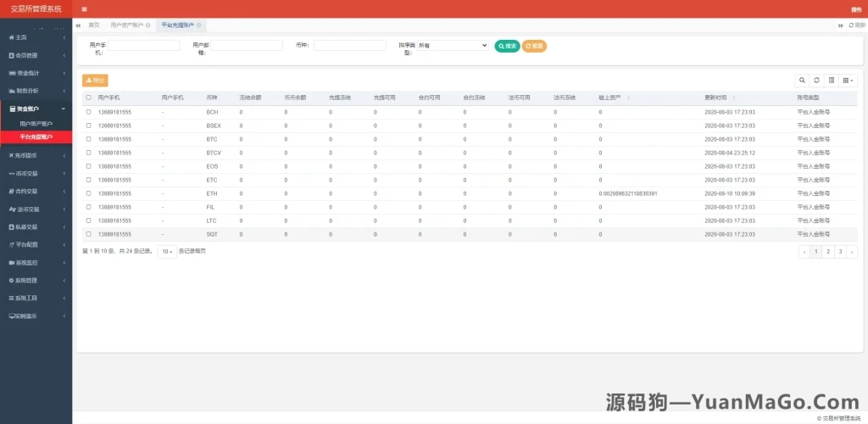Click the 导出 export button
The width and height of the screenshot is (868, 424).
[95, 81]
